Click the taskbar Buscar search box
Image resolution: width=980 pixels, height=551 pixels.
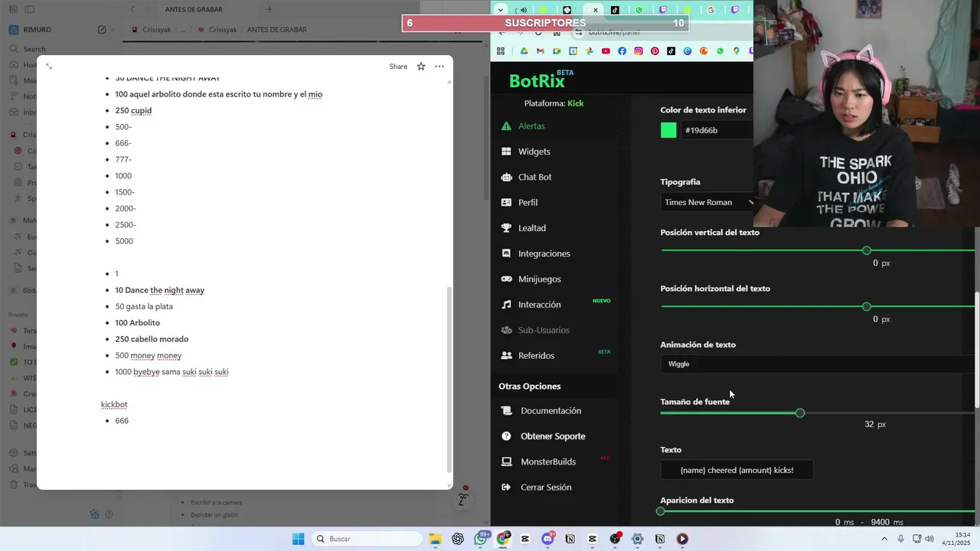(x=367, y=539)
